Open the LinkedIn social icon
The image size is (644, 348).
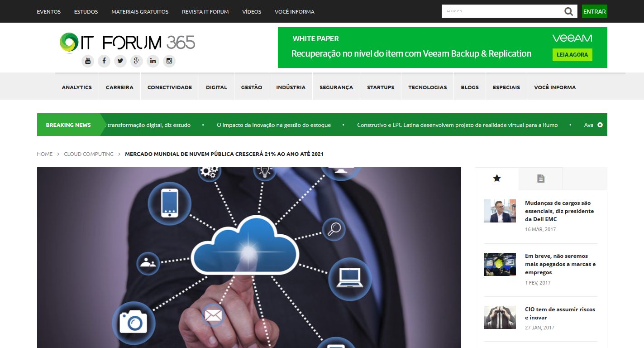[x=153, y=61]
